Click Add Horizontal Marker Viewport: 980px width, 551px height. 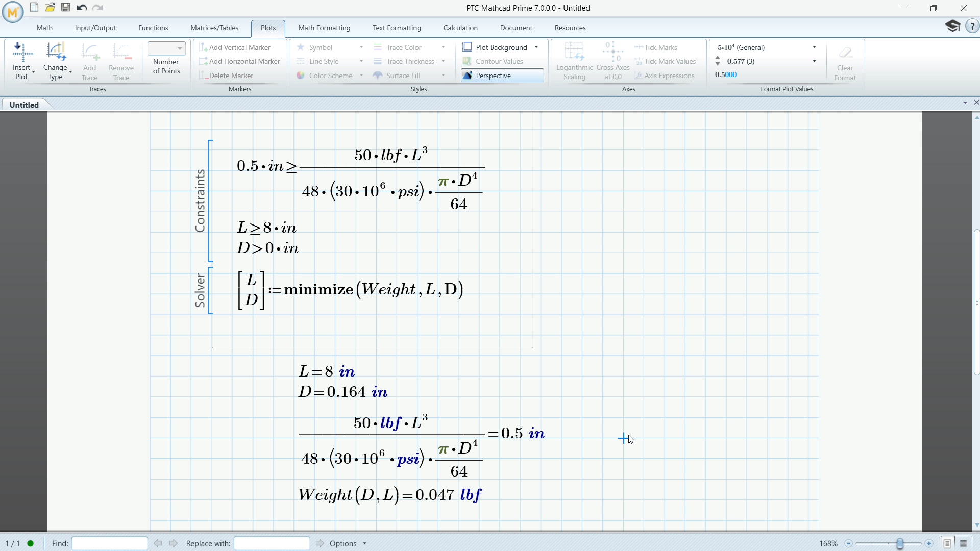[x=239, y=61]
